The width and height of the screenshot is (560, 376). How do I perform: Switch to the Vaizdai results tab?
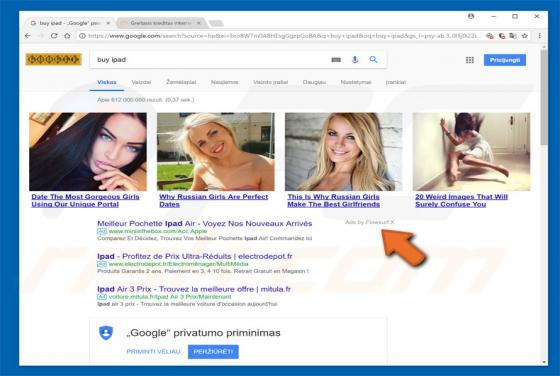click(141, 82)
